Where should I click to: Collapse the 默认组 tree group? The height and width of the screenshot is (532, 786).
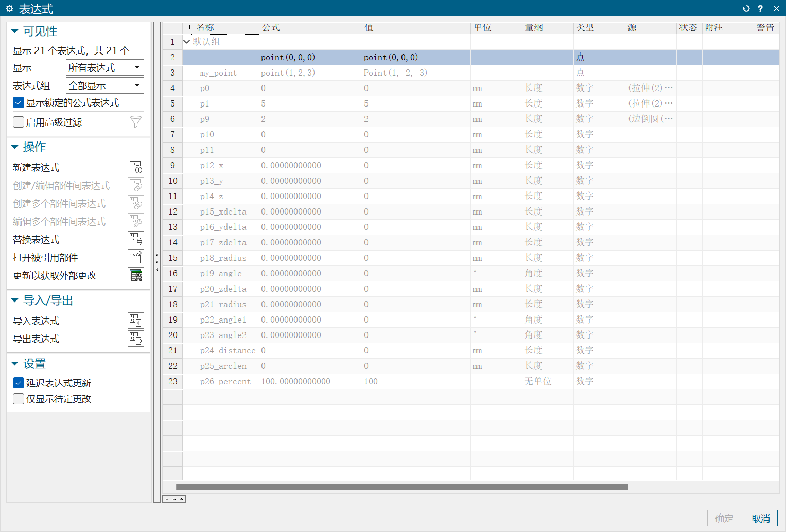coord(186,42)
